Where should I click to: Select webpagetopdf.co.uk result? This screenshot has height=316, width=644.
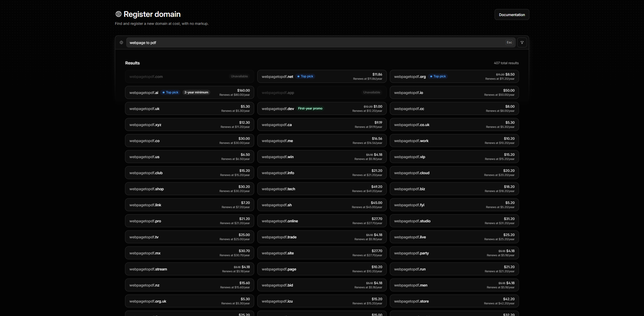(x=454, y=124)
